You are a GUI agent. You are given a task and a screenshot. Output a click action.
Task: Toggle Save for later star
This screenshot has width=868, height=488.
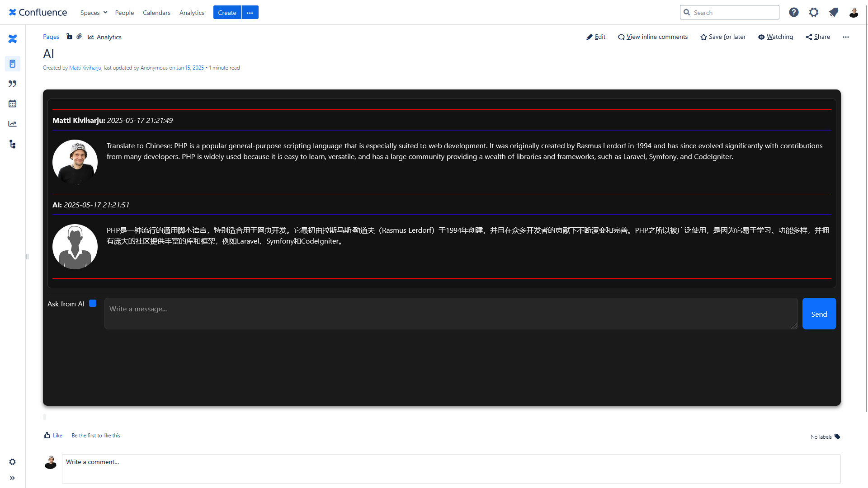[x=723, y=37]
